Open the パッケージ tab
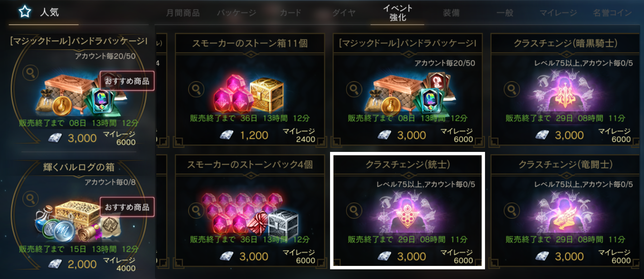This screenshot has height=279, width=644. click(x=236, y=13)
